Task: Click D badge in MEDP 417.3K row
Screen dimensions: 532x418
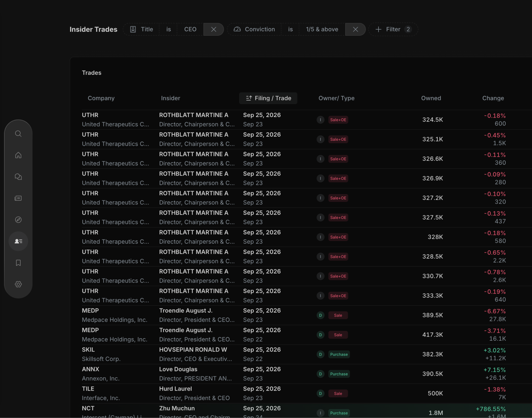Action: [320, 335]
